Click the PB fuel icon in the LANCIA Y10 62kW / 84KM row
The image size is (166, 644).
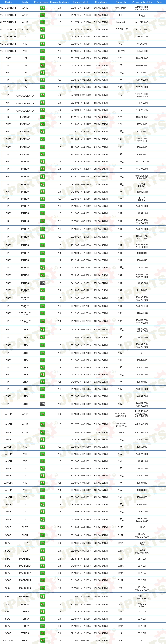43,454
